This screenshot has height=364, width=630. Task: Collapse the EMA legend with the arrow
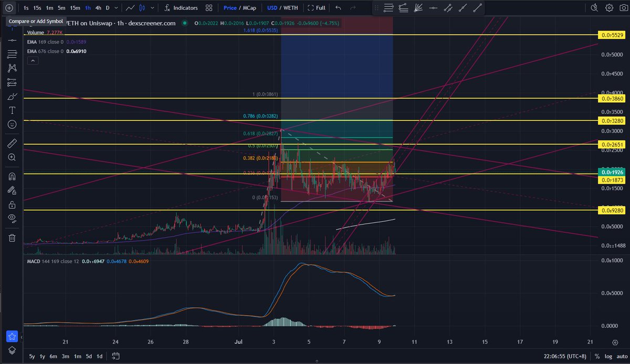point(33,60)
